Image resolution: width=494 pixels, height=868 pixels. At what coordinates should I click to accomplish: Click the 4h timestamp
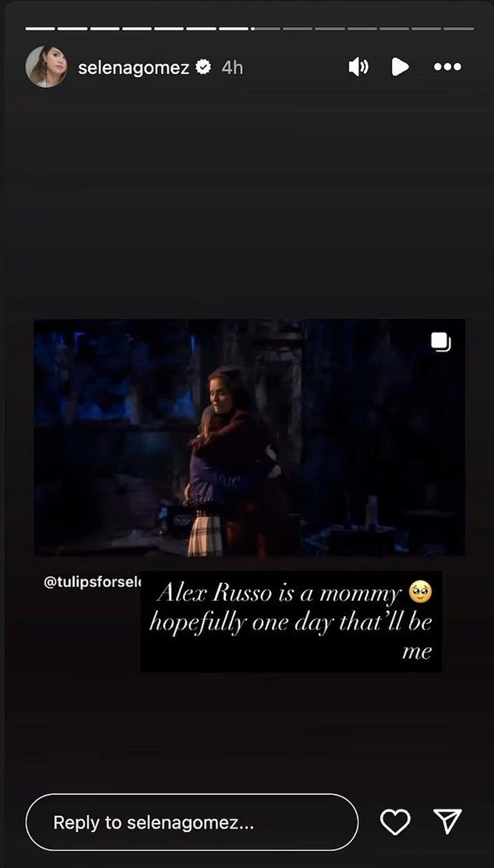tap(232, 67)
